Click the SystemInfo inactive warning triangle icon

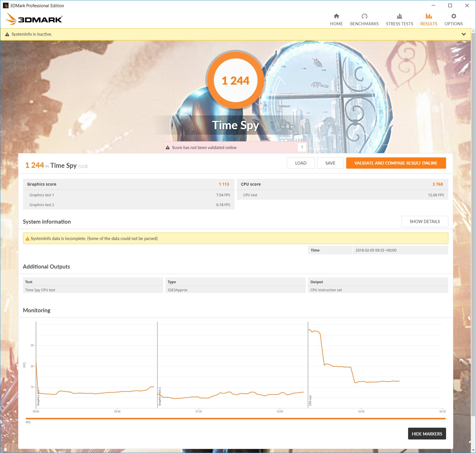tap(7, 34)
